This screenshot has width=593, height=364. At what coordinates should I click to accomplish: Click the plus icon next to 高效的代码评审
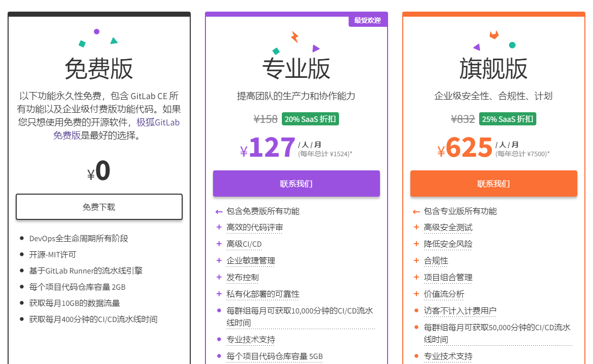coord(219,227)
